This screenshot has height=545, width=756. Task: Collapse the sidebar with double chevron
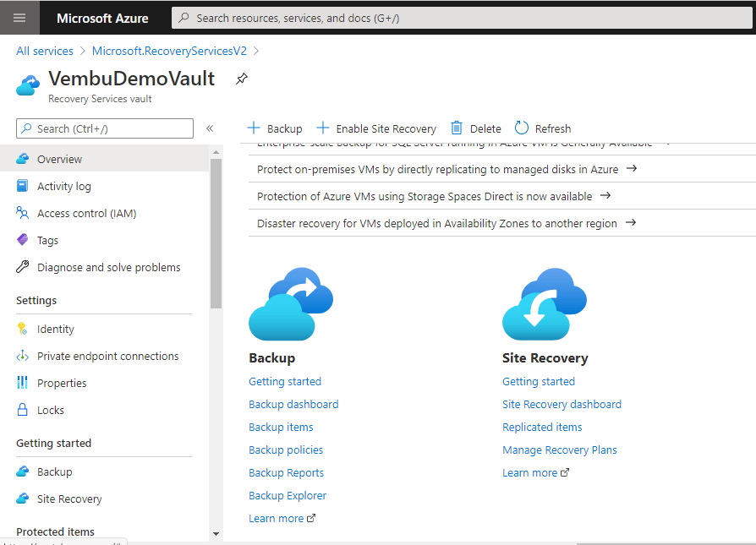[x=210, y=128]
